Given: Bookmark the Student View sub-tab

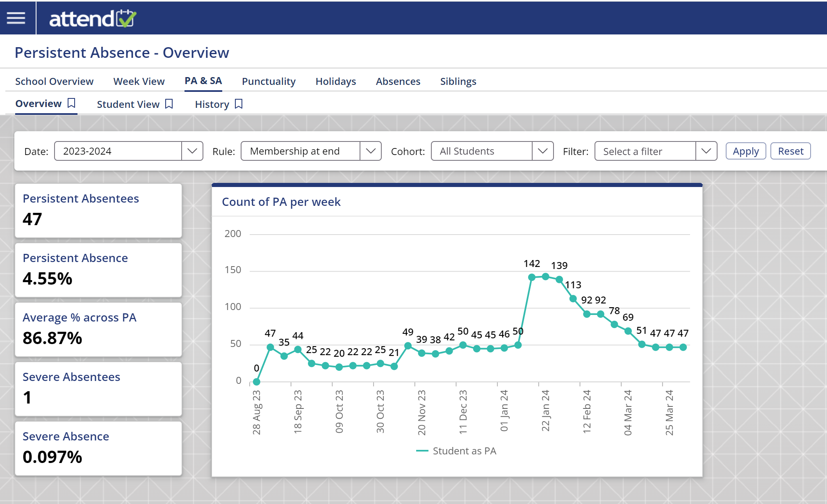Looking at the screenshot, I should [169, 104].
